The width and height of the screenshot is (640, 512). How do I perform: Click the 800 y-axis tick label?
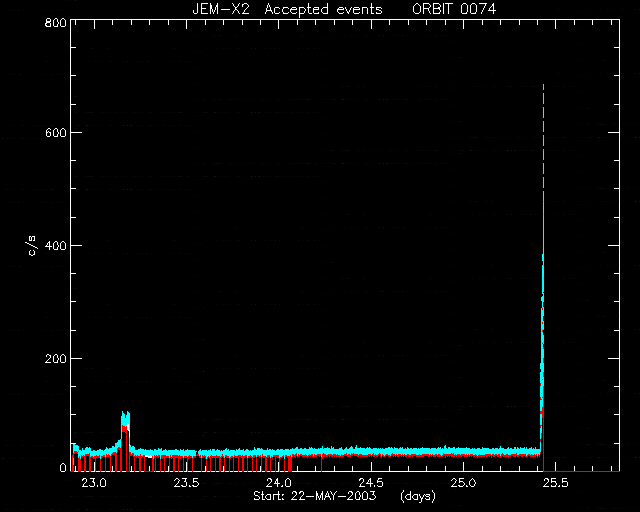(56, 22)
